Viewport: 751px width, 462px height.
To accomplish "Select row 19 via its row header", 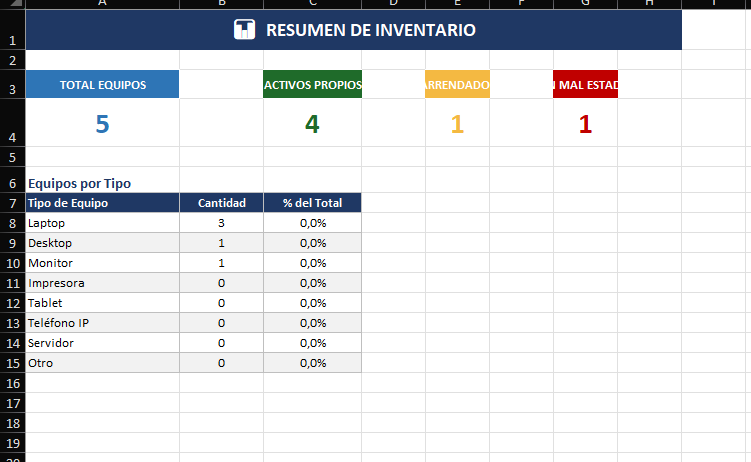I will [x=12, y=443].
